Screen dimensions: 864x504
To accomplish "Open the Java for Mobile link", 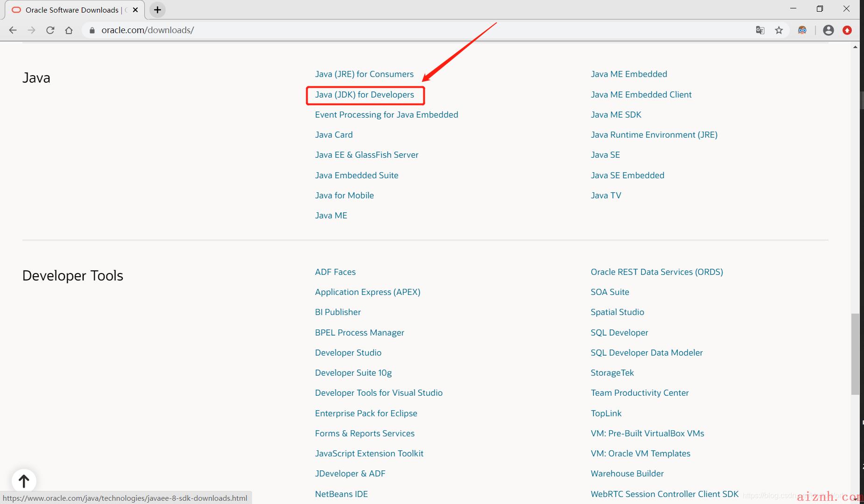I will [x=344, y=196].
